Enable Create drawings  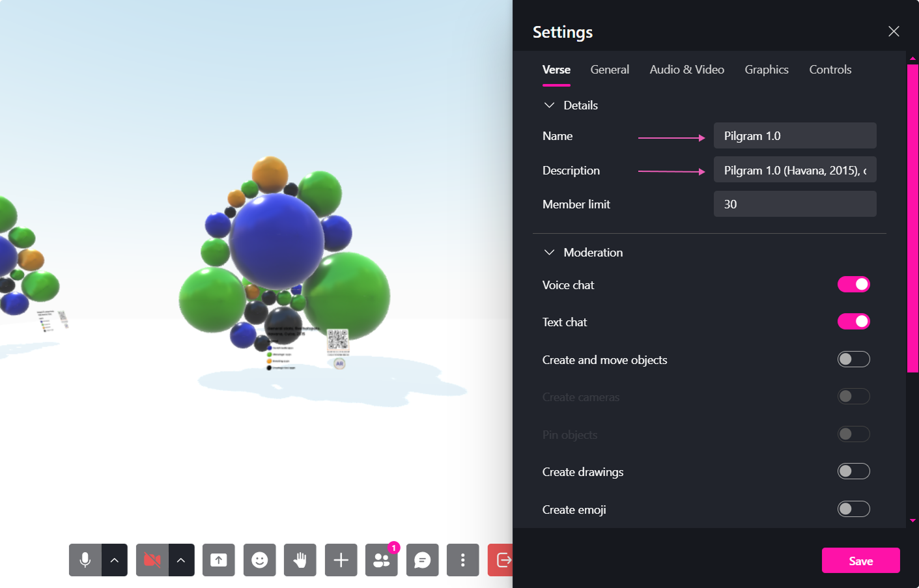(x=853, y=471)
